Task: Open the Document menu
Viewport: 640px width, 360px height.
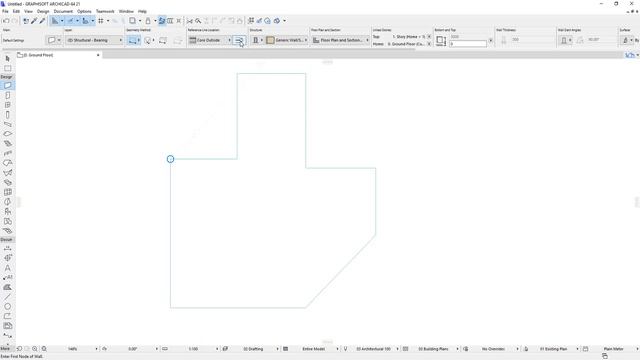Action: point(63,11)
